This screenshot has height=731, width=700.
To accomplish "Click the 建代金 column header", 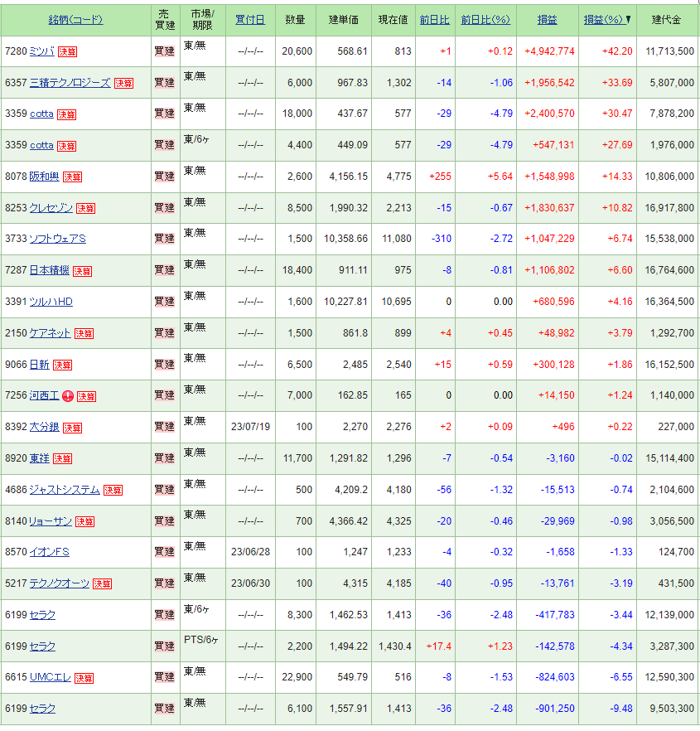I will (x=666, y=20).
